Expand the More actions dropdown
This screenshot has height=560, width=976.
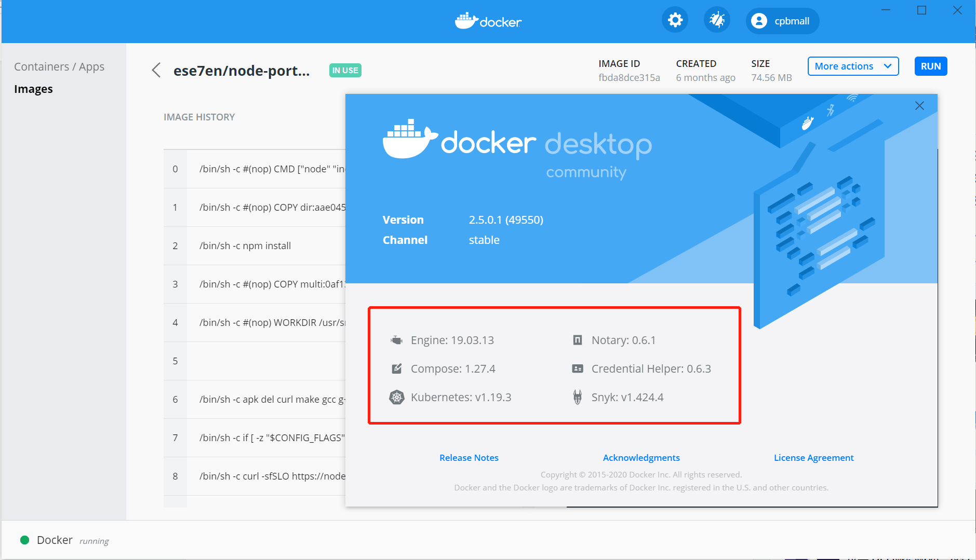pyautogui.click(x=853, y=66)
